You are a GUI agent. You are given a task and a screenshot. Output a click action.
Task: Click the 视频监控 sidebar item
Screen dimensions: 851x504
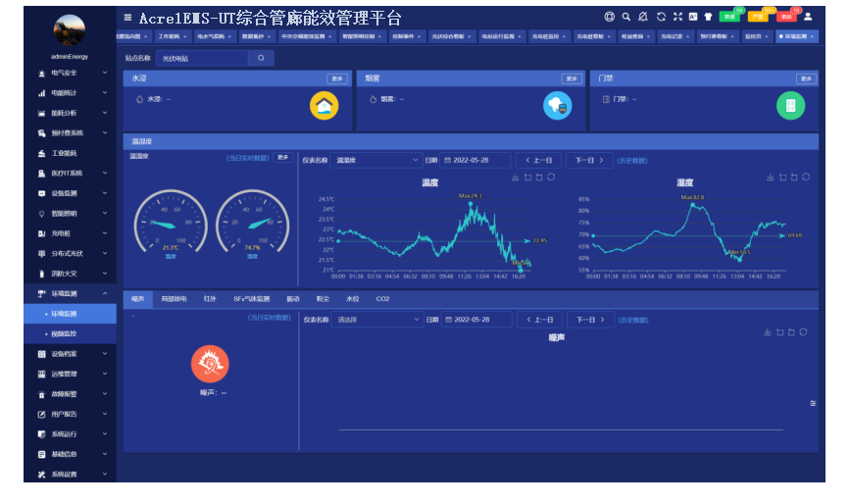[x=67, y=333]
